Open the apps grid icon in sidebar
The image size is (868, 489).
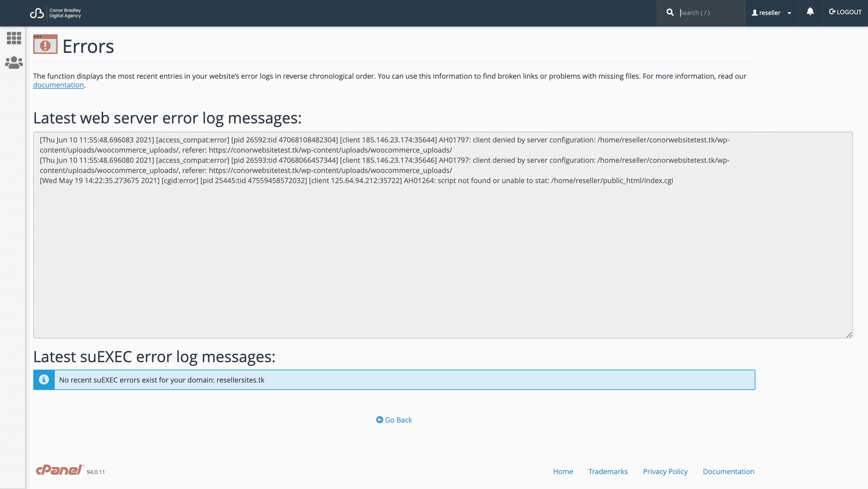14,38
